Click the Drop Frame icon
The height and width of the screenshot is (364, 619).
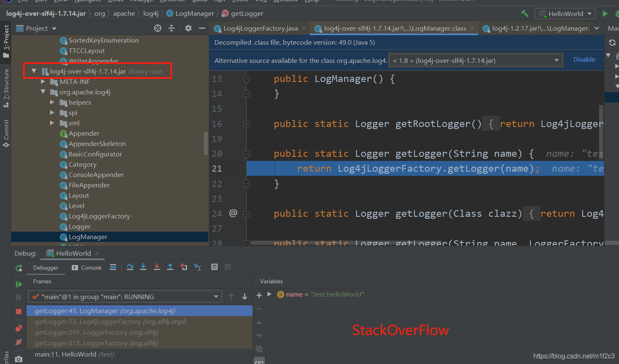(x=184, y=267)
